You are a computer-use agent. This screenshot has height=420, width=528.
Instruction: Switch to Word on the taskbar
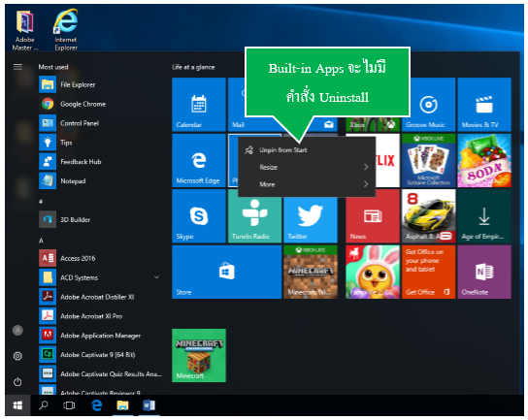pyautogui.click(x=148, y=405)
